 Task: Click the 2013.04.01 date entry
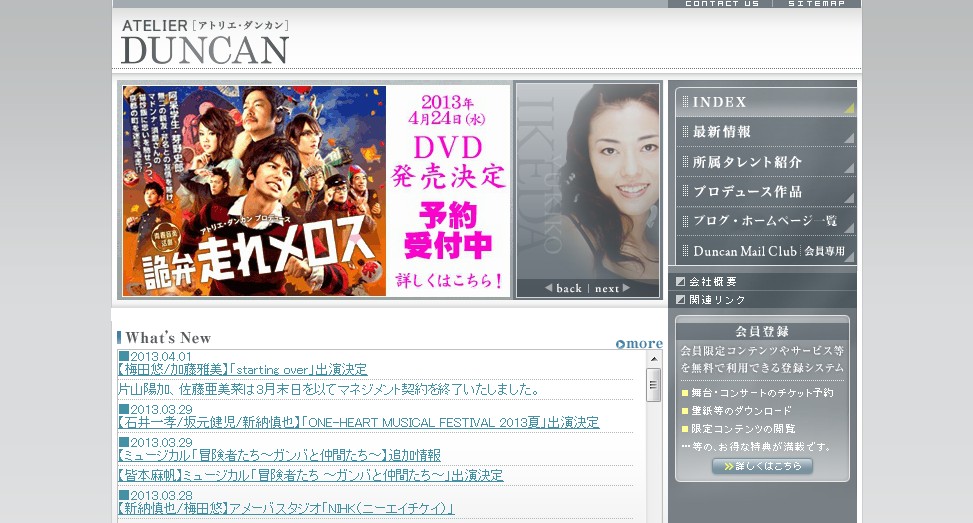(155, 357)
